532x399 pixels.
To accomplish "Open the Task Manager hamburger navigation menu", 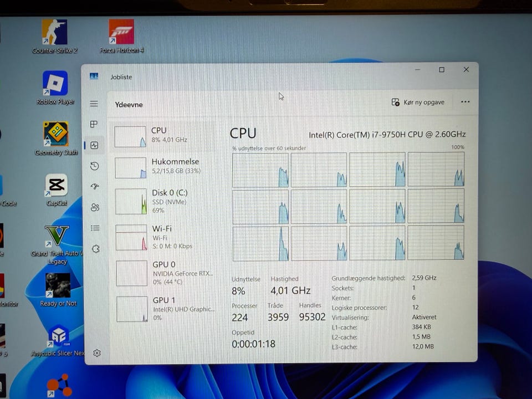I will (x=94, y=104).
